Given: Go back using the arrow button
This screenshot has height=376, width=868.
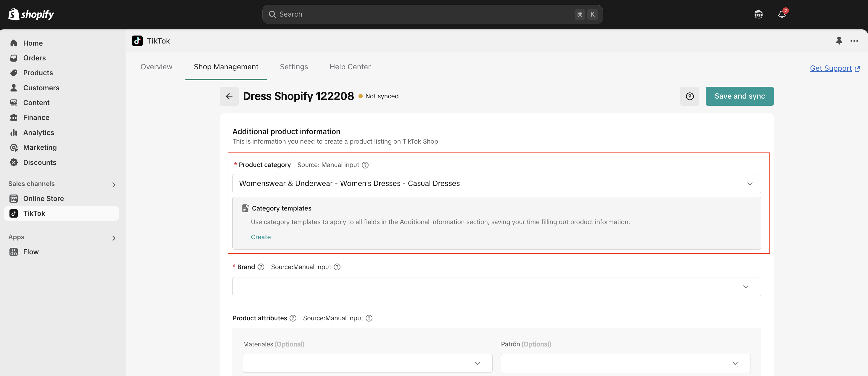Looking at the screenshot, I should 229,96.
